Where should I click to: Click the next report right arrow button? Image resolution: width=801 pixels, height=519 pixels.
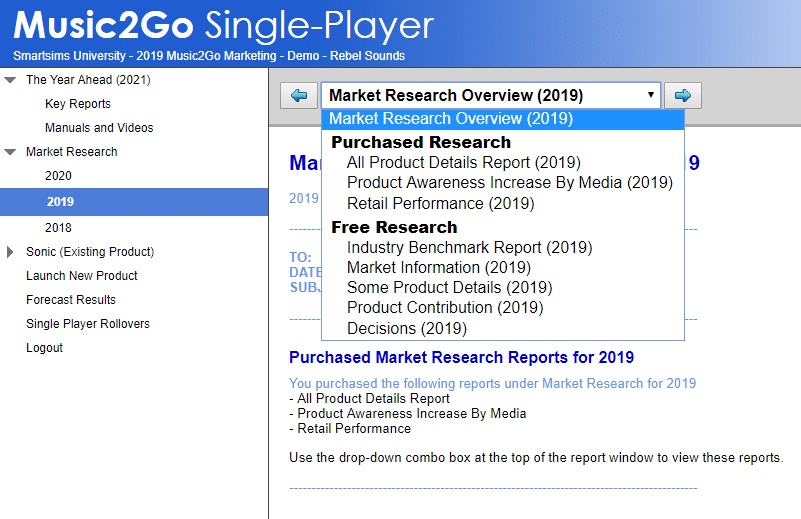pyautogui.click(x=683, y=96)
